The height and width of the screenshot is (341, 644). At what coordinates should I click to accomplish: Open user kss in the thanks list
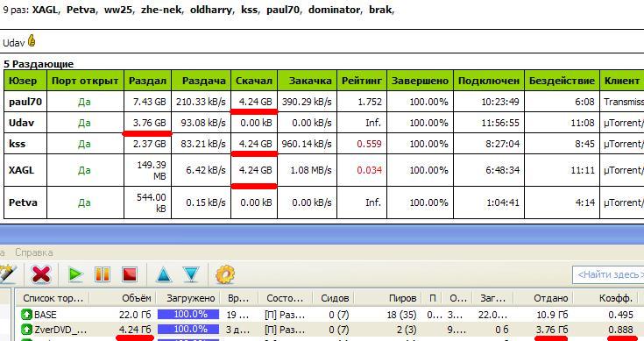(x=249, y=10)
